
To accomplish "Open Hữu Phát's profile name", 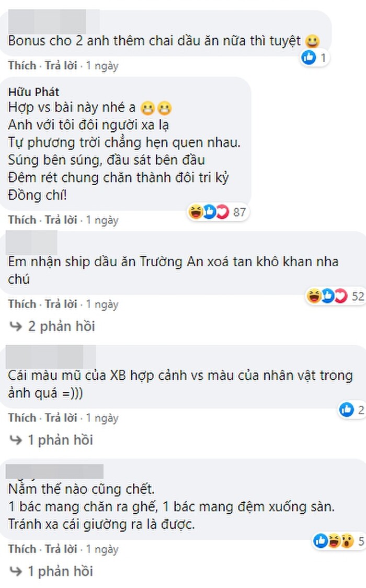I will [34, 93].
